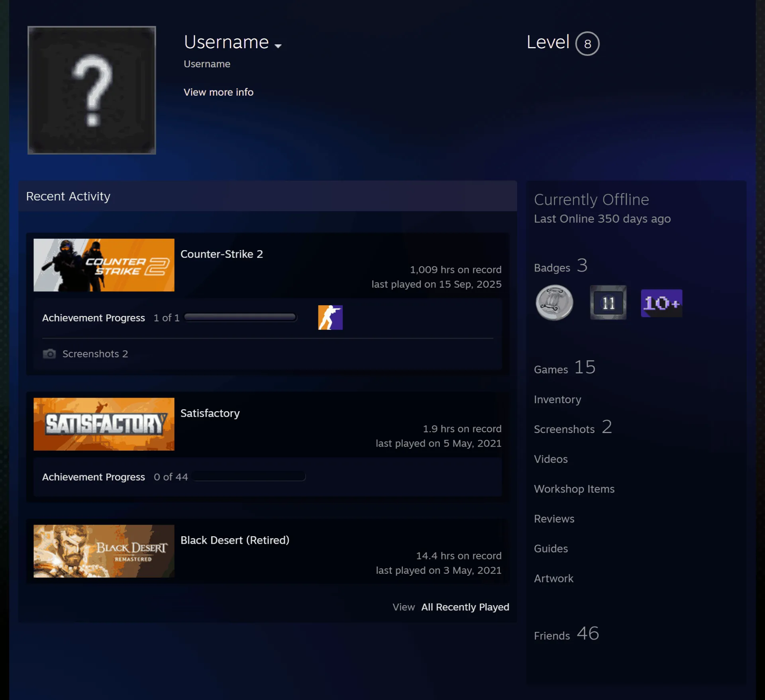Expand the Username dropdown arrow

(x=278, y=46)
